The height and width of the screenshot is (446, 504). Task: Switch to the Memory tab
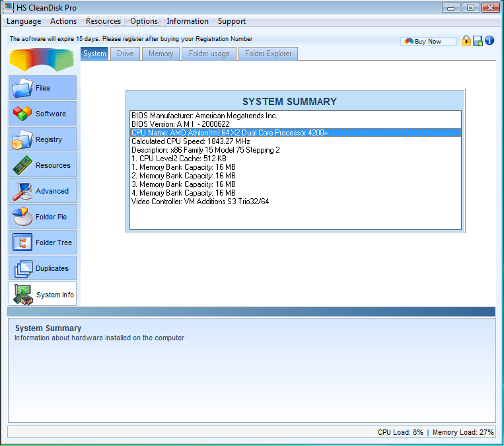click(161, 54)
